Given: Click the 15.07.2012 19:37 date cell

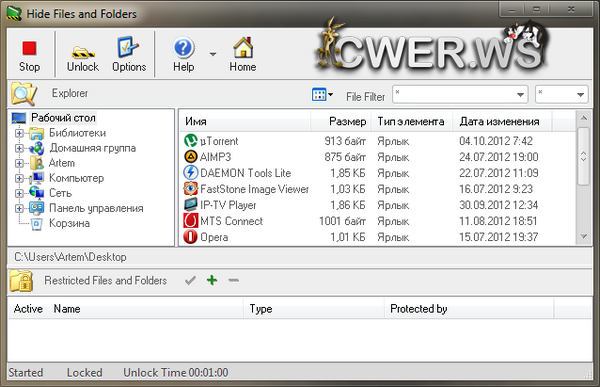Looking at the screenshot, I should click(499, 237).
